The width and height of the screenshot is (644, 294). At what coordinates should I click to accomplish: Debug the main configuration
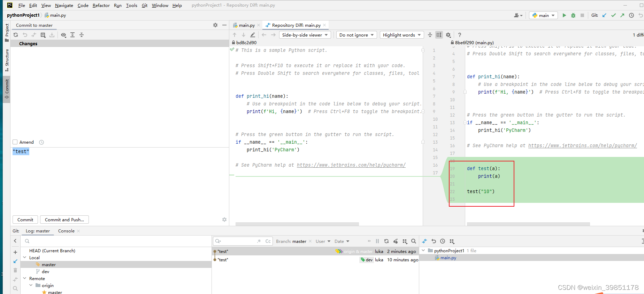point(573,15)
